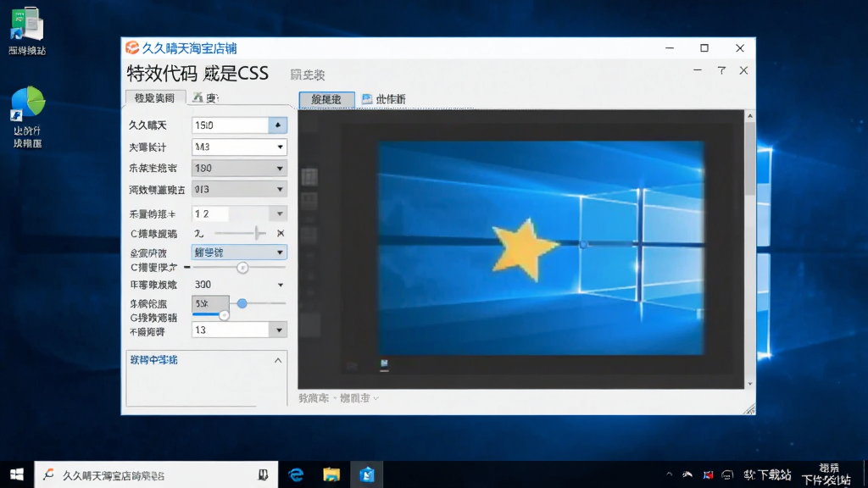The height and width of the screenshot is (488, 868).
Task: Open the Store app on the taskbar
Action: coord(366,474)
